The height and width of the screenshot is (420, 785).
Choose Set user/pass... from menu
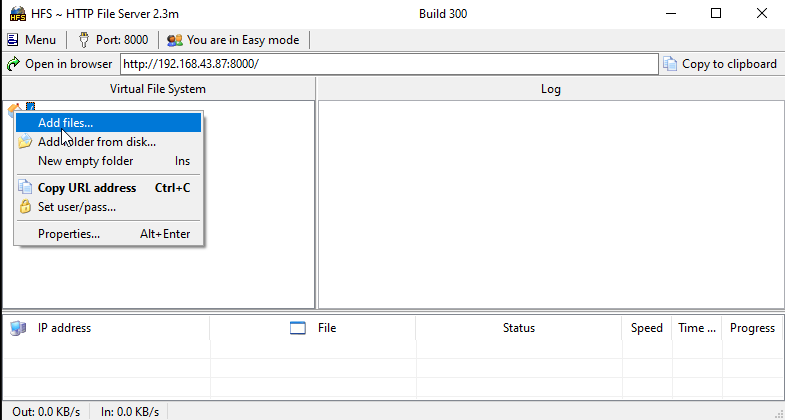click(108, 207)
